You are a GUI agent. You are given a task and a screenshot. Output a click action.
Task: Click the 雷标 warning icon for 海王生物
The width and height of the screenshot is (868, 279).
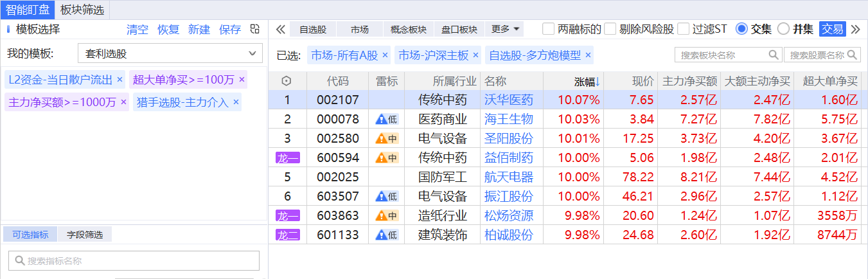click(x=387, y=119)
